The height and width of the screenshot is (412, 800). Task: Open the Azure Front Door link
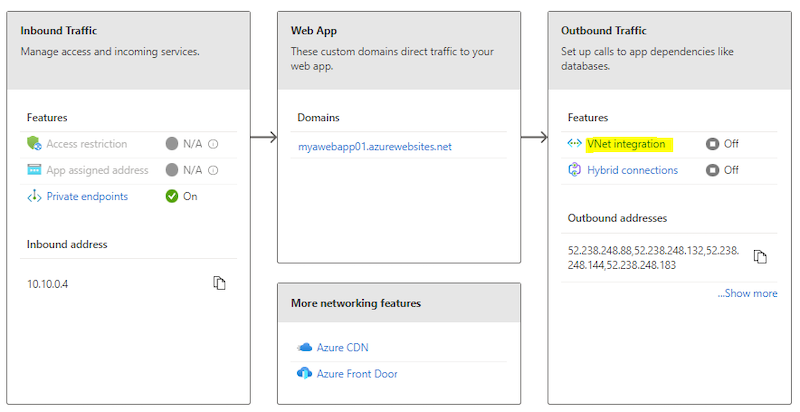[357, 373]
